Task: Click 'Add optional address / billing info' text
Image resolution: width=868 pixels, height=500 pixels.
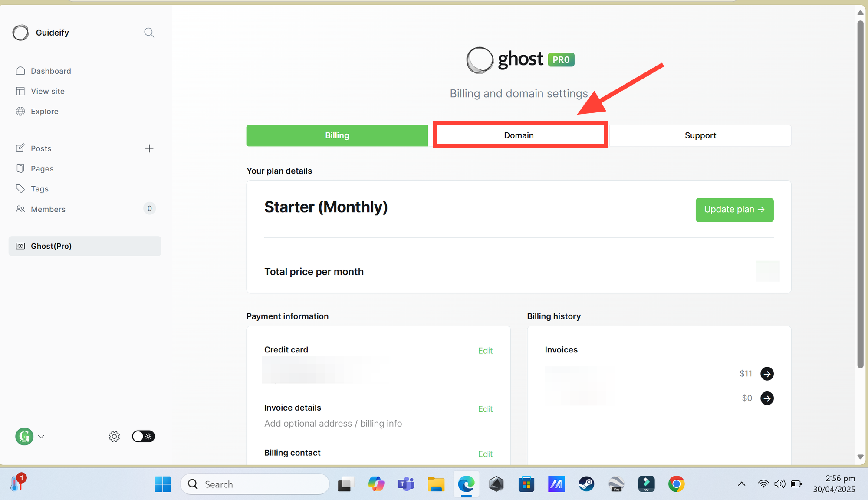Action: point(333,424)
